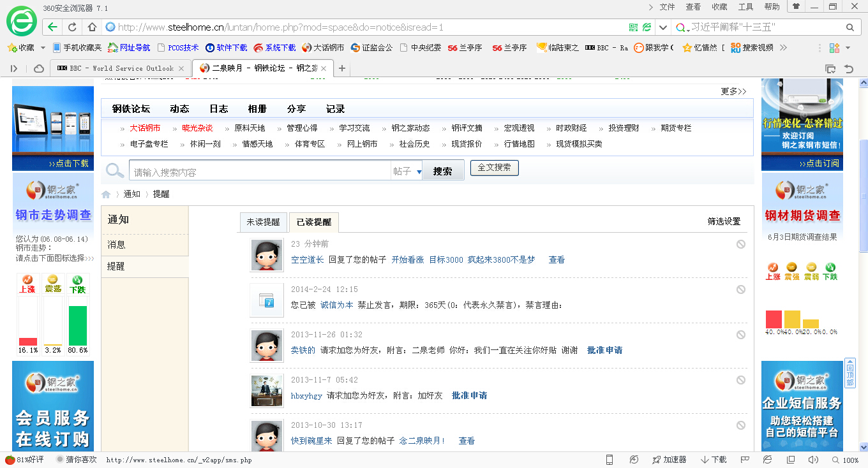
Task: Expand the 收藏 favorites dropdown arrow
Action: [x=43, y=48]
